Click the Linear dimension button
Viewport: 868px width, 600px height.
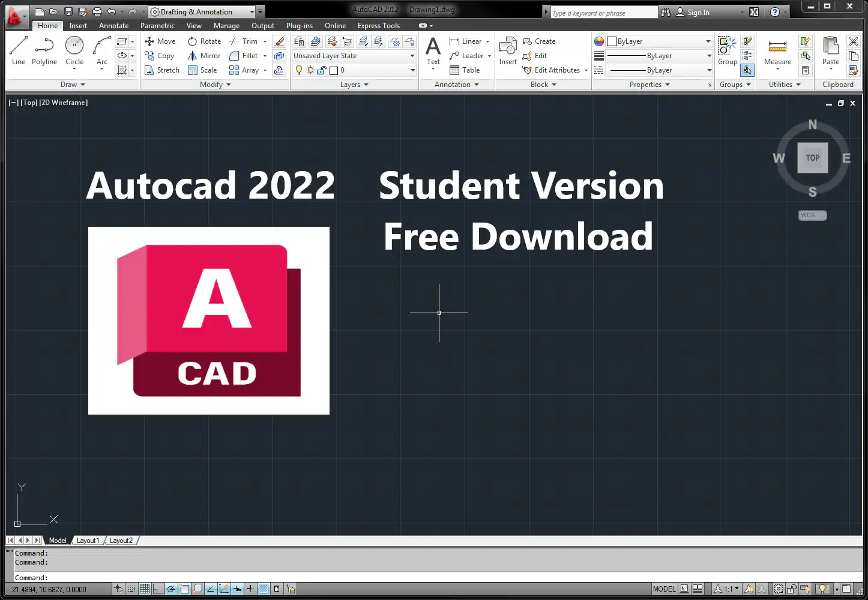[x=466, y=41]
